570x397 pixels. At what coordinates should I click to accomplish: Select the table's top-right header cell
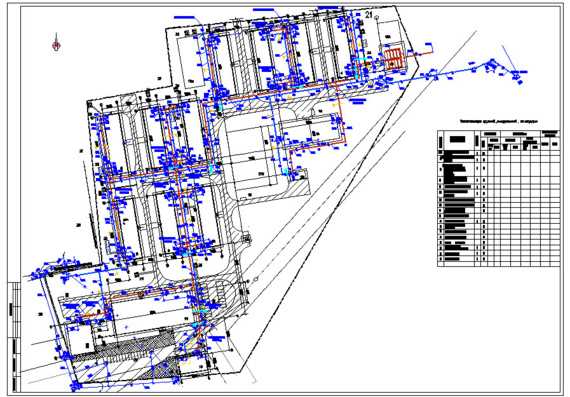(550, 133)
